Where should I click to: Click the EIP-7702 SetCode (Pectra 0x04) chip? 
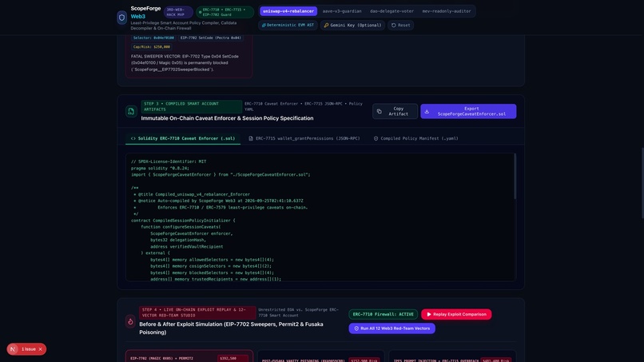point(210,38)
